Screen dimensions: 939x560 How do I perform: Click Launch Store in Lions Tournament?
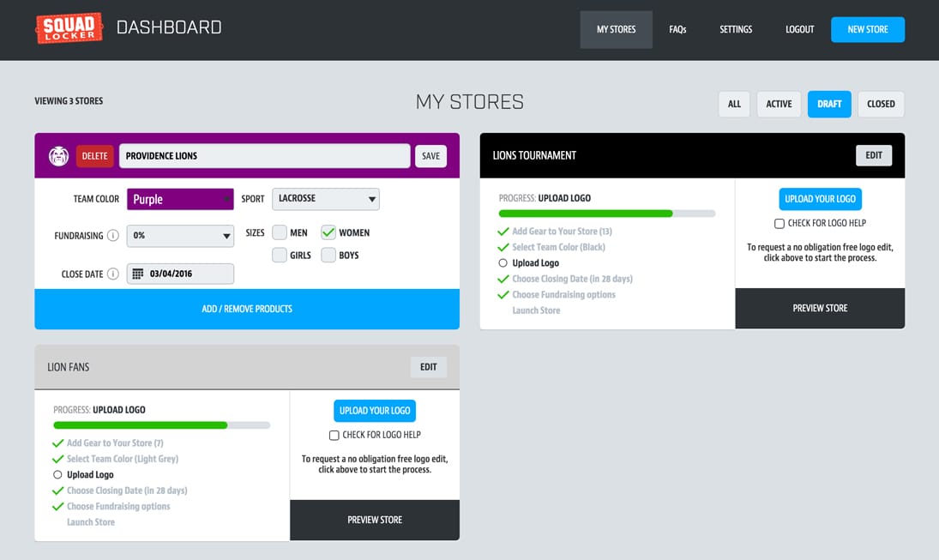(536, 310)
